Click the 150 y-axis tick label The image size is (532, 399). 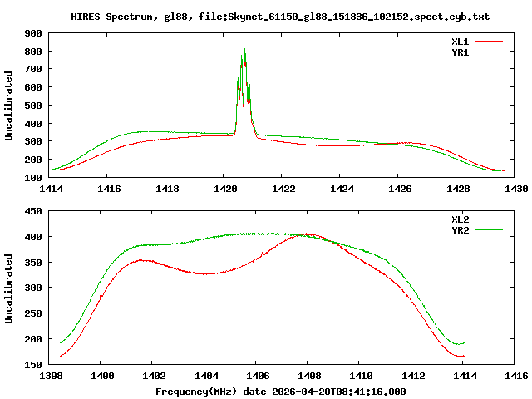coord(33,365)
